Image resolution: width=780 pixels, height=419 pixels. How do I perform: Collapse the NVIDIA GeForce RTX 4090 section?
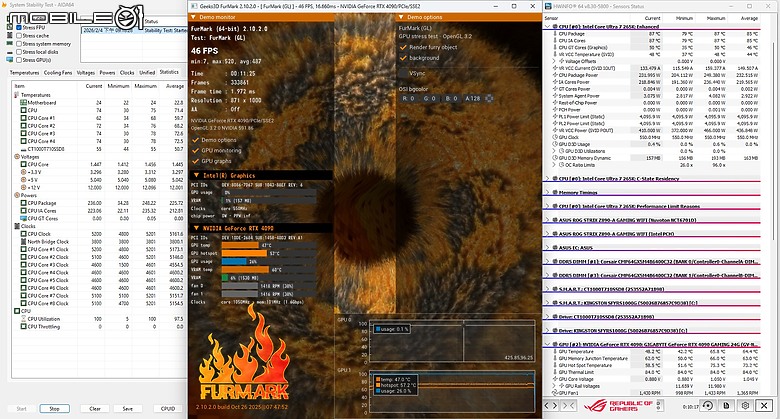196,228
